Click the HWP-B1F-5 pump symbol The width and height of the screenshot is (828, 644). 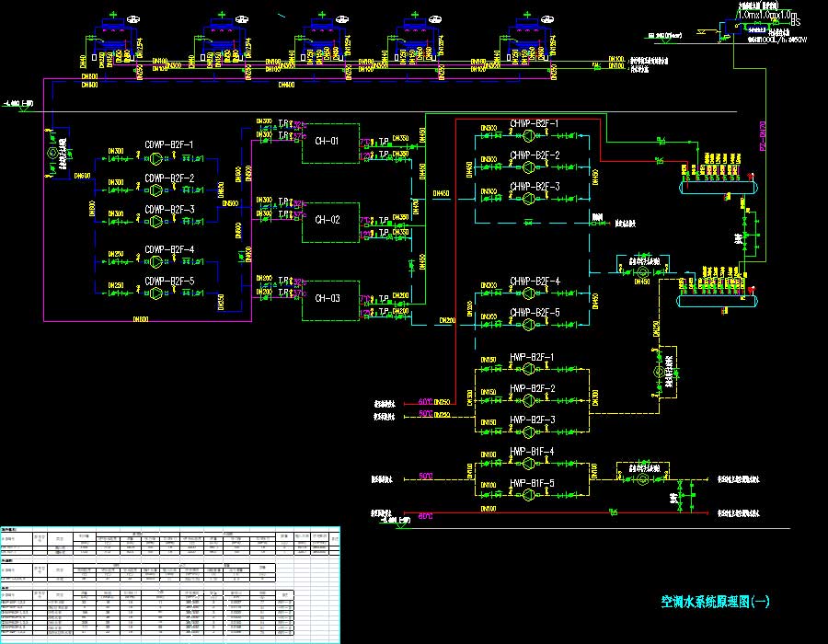point(529,495)
